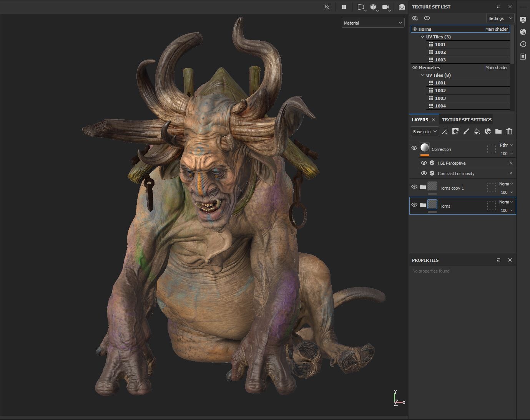Open the Settings dropdown in Texture Set List

pyautogui.click(x=500, y=18)
